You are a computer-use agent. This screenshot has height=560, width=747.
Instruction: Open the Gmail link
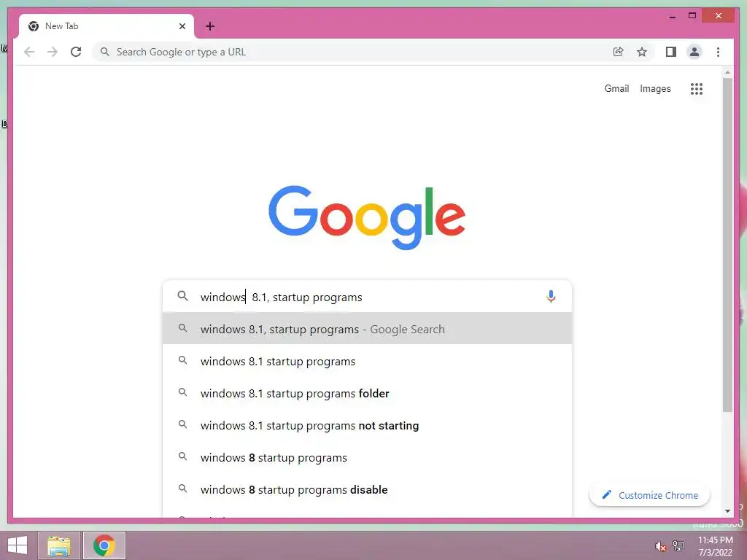point(616,88)
